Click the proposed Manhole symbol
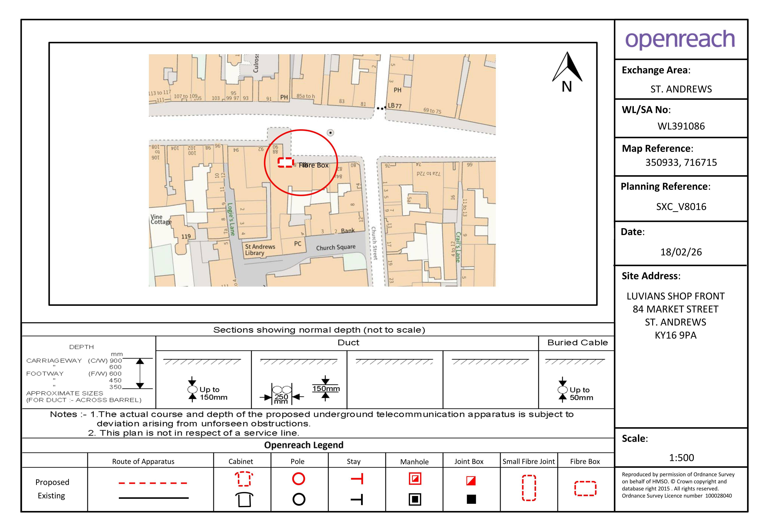The height and width of the screenshot is (532, 769). click(415, 479)
